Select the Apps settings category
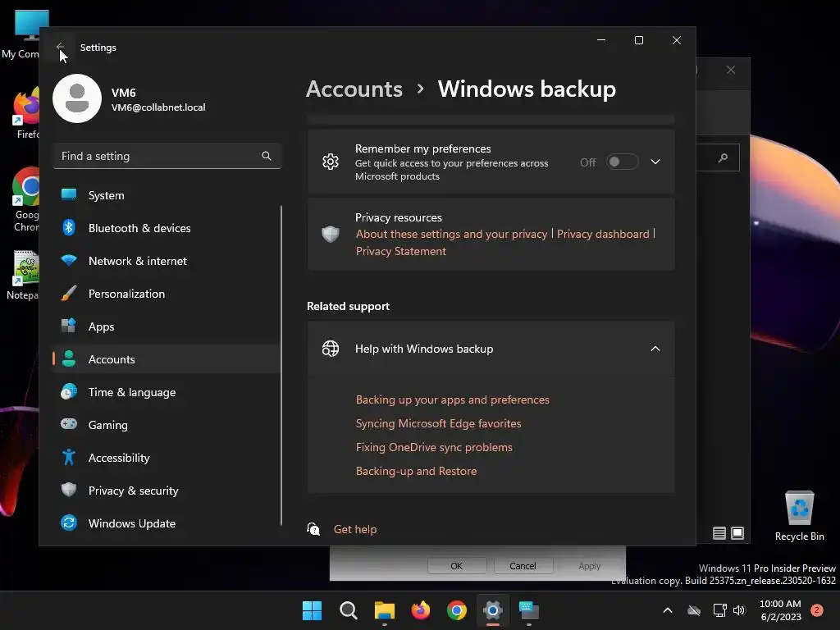840x630 pixels. click(x=167, y=326)
